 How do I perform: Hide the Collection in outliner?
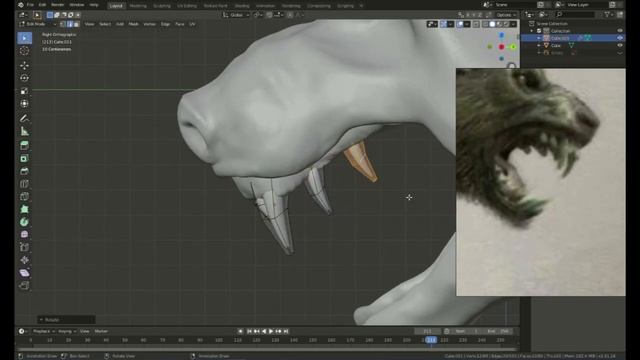click(x=620, y=31)
